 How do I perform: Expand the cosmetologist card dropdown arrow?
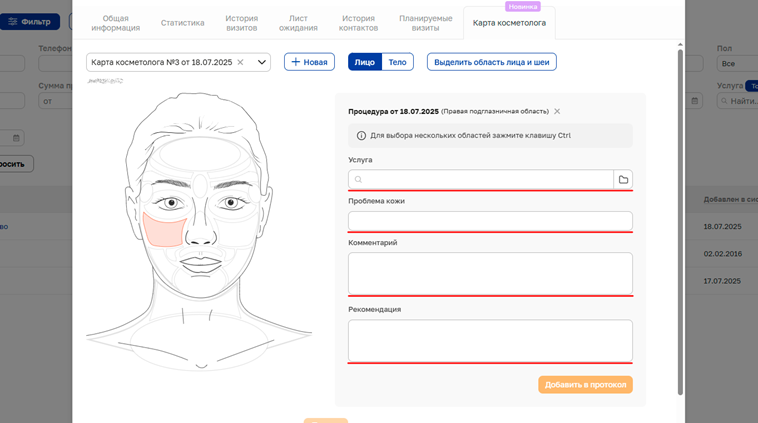[262, 62]
